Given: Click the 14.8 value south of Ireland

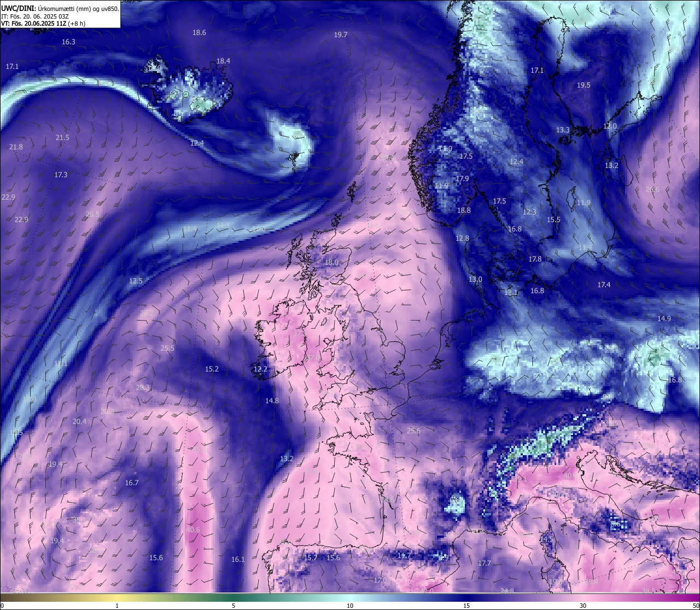Looking at the screenshot, I should pos(272,401).
